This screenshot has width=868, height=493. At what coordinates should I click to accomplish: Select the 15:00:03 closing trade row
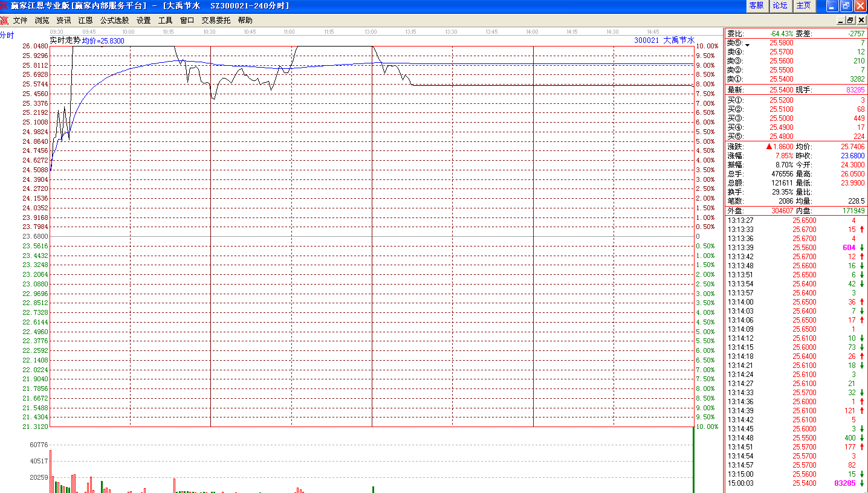tap(796, 483)
